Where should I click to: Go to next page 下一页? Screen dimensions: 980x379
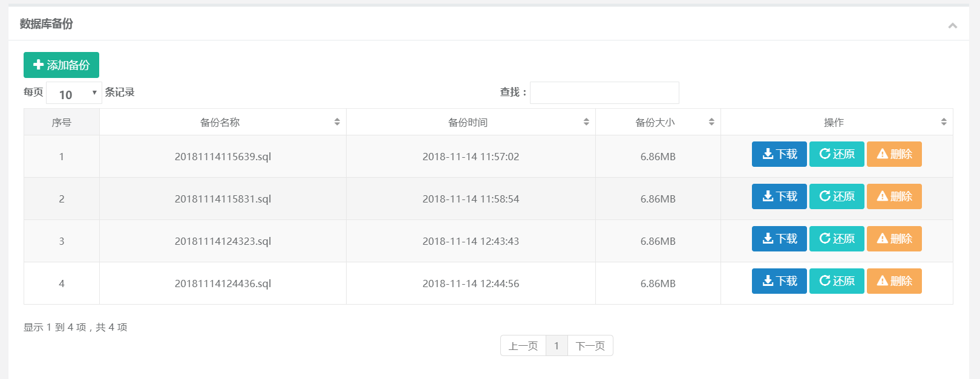coord(590,346)
